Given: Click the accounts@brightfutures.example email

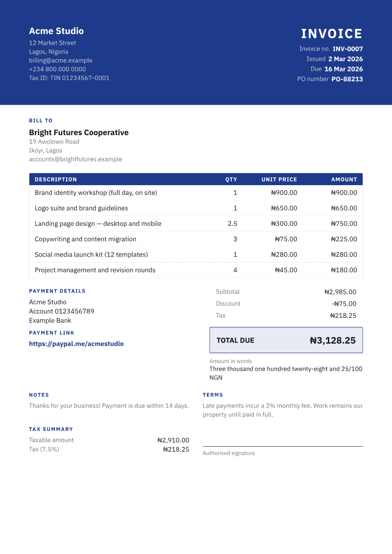Looking at the screenshot, I should [x=75, y=159].
